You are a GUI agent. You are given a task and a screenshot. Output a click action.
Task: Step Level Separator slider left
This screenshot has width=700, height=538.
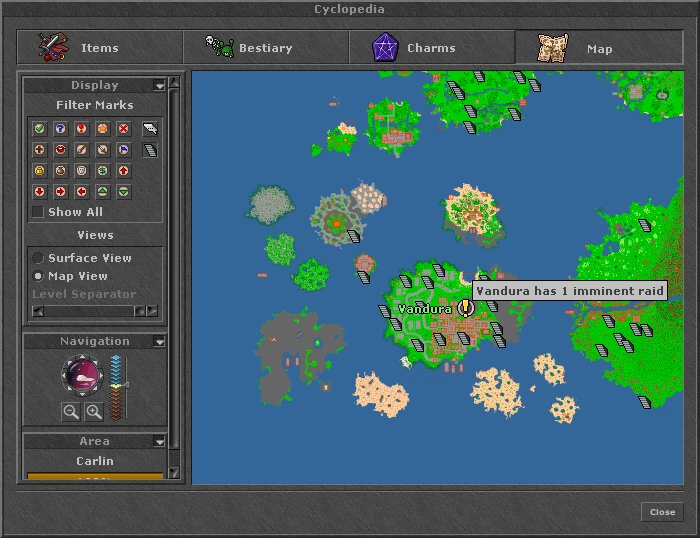(x=38, y=311)
